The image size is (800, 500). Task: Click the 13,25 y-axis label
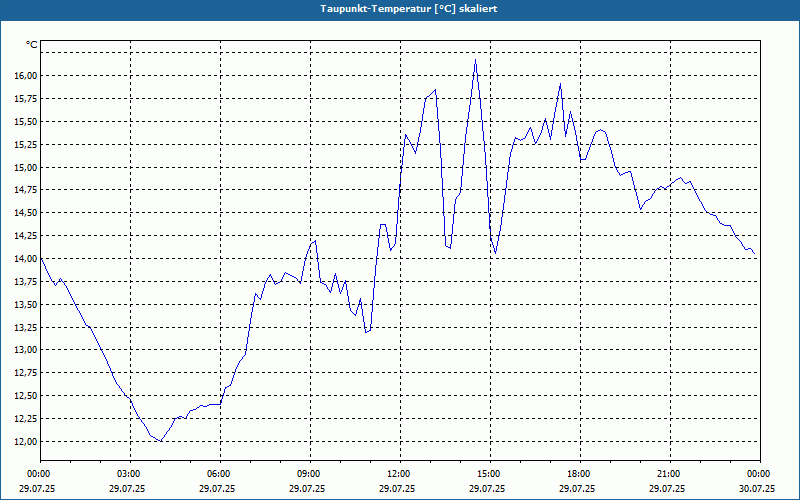(x=25, y=328)
